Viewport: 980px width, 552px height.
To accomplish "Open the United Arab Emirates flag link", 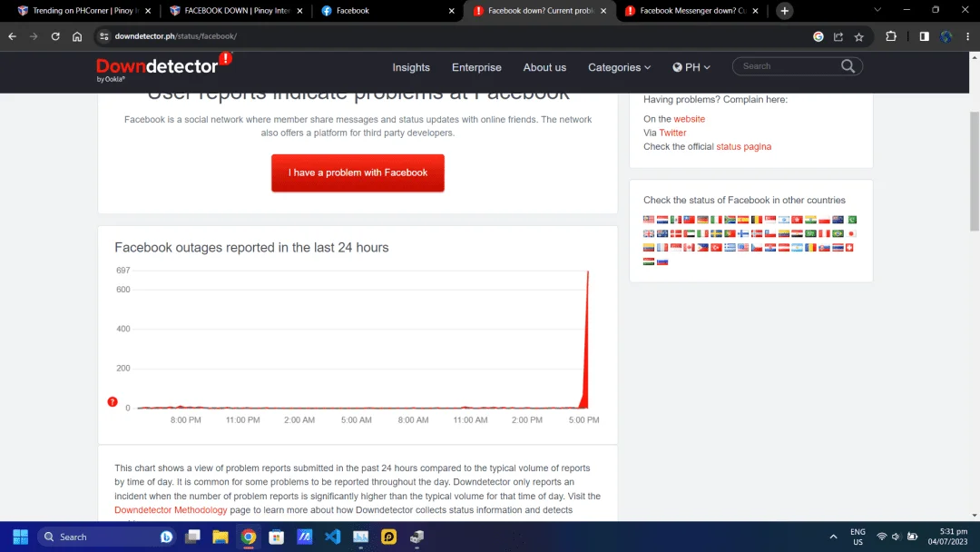I will coord(690,234).
